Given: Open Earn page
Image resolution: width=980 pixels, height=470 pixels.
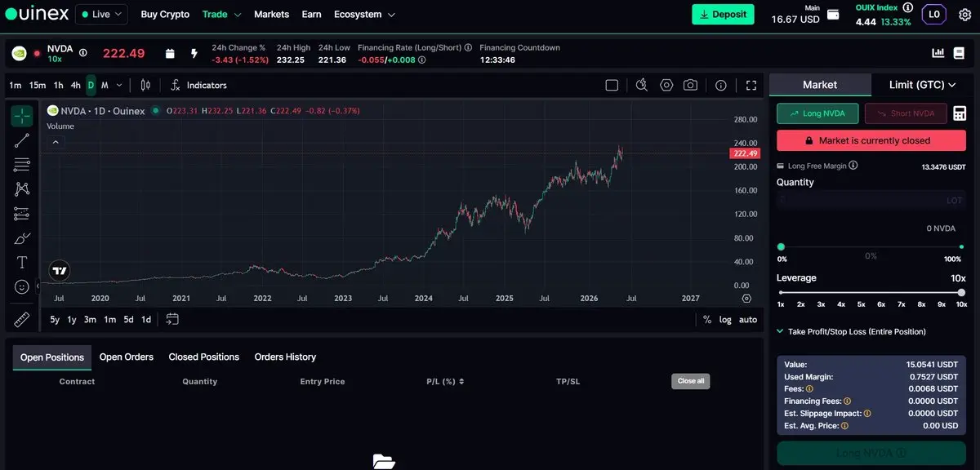Looking at the screenshot, I should tap(311, 15).
